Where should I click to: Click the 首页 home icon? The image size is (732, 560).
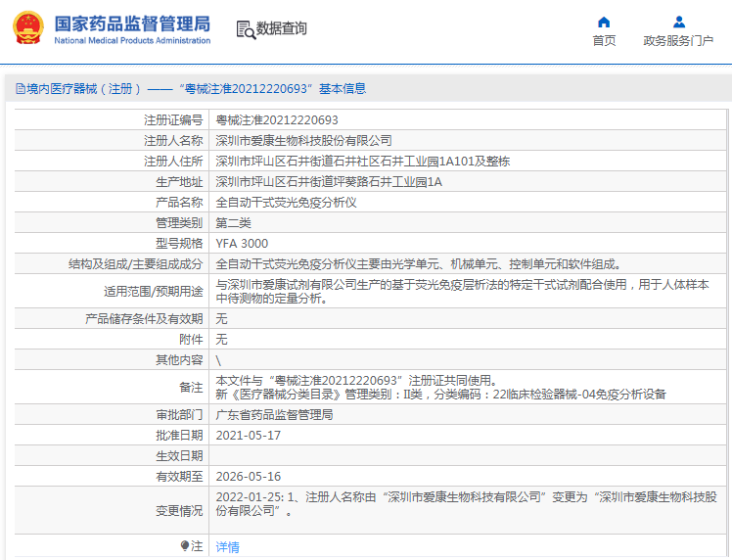click(x=604, y=22)
